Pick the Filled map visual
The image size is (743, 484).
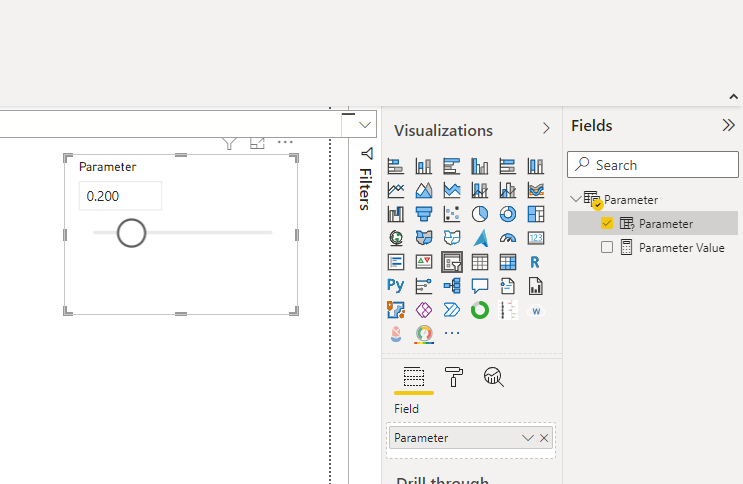pos(424,238)
